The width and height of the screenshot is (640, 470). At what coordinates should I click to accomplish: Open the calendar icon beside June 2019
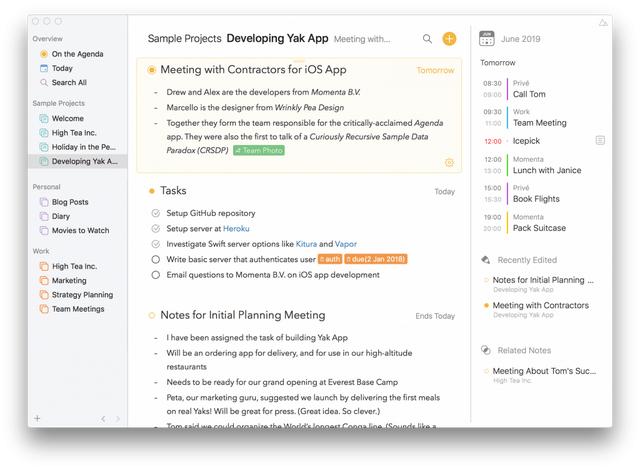point(487,38)
